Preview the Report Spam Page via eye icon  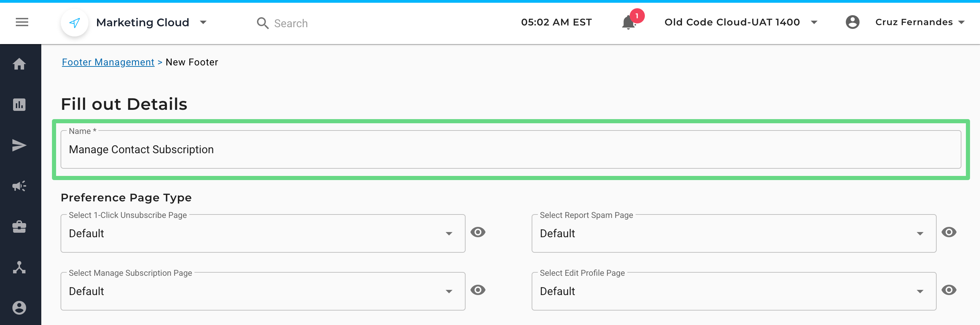pyautogui.click(x=949, y=232)
